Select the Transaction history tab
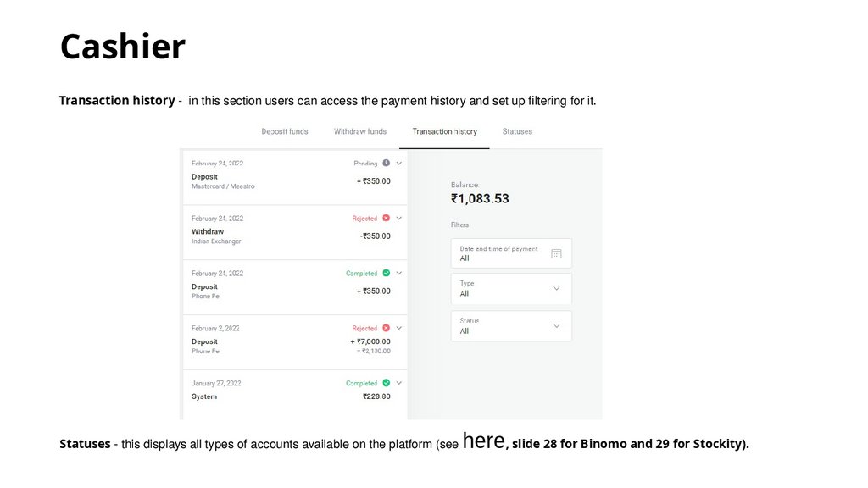This screenshot has width=868, height=488. (444, 132)
